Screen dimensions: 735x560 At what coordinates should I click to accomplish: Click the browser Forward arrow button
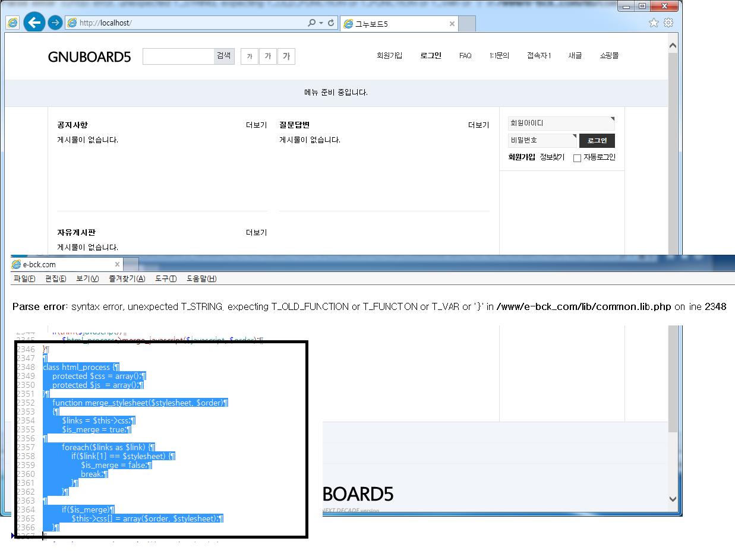coord(55,23)
